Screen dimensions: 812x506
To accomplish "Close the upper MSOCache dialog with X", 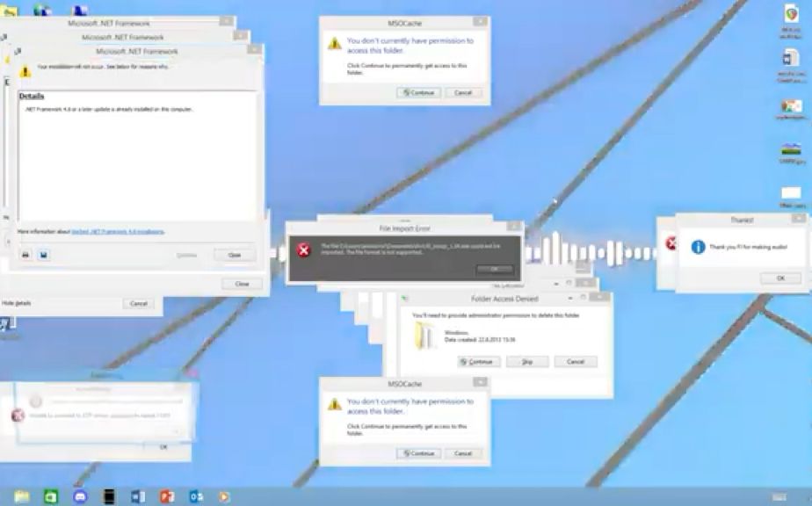I will [480, 22].
